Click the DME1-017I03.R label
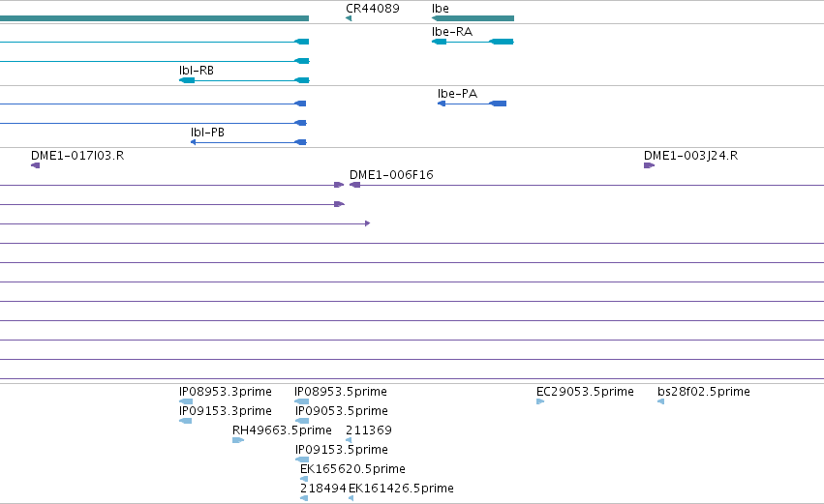The image size is (824, 504). pos(77,156)
